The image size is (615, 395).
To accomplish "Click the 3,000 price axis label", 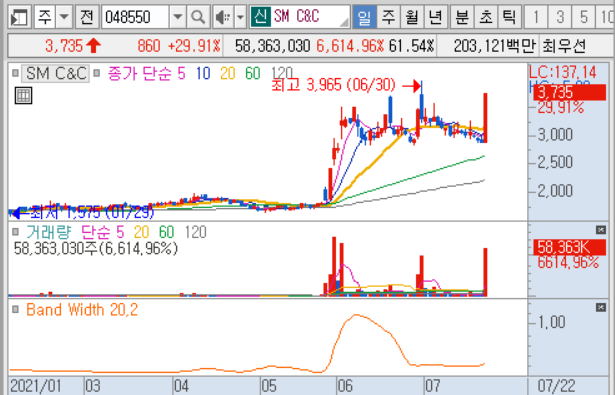I will click(555, 135).
